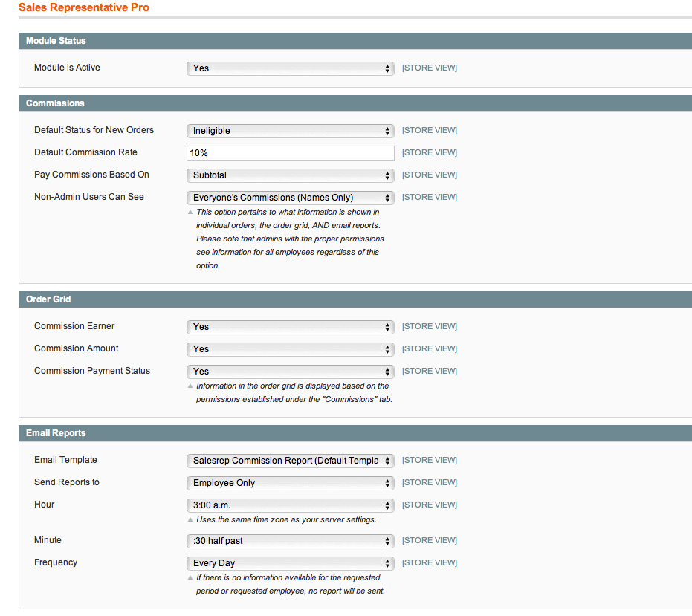Expand Default Status for New Orders dropdown
Image resolution: width=692 pixels, height=616 pixels.
click(290, 131)
